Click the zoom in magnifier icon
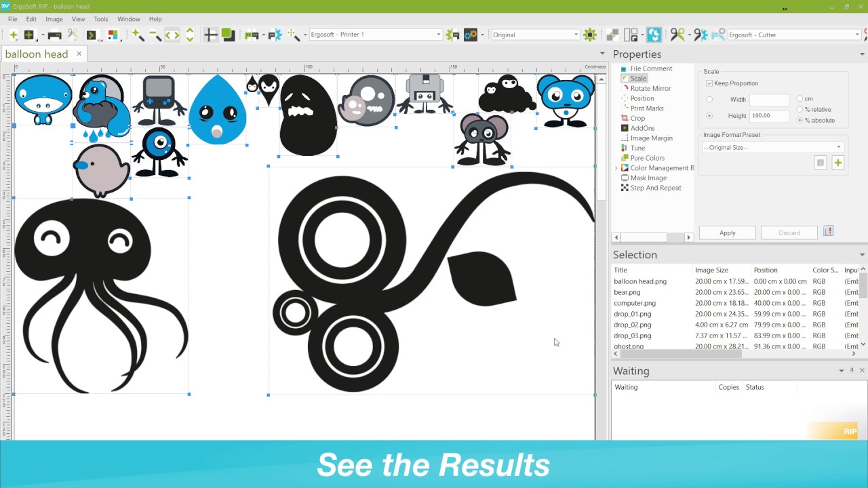 [138, 35]
